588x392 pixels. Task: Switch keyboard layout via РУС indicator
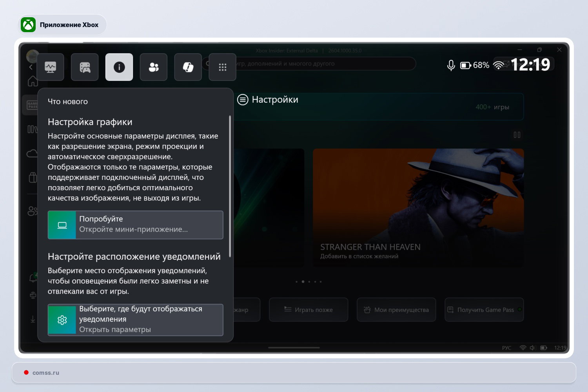tap(506, 348)
